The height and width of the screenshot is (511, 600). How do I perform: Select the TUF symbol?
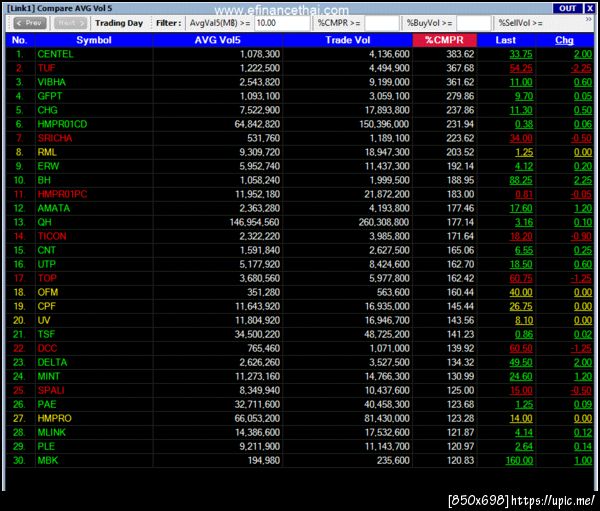[x=46, y=68]
